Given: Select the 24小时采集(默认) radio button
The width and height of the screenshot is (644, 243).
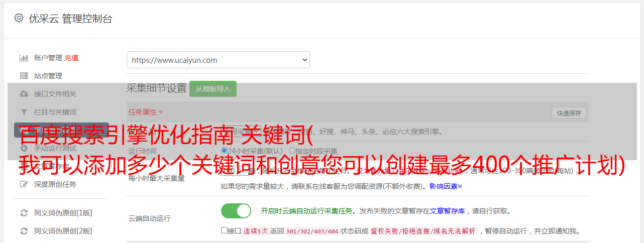Looking at the screenshot, I should coord(224,150).
